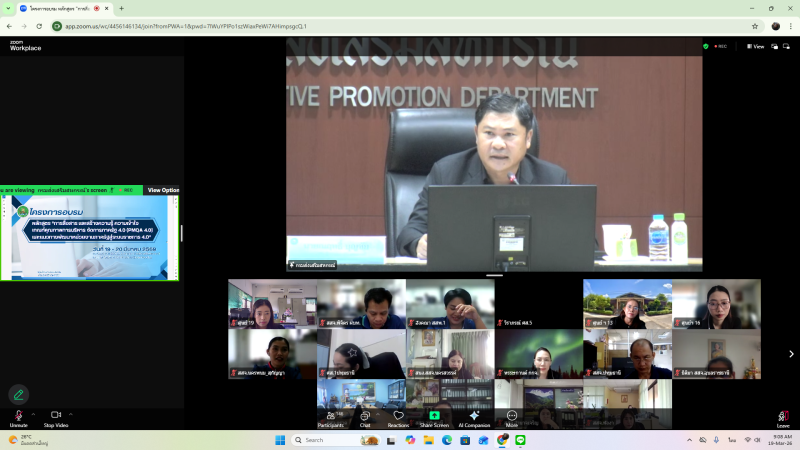Screen dimensions: 800x450
Task: Open the Participants panel
Action: click(330, 416)
